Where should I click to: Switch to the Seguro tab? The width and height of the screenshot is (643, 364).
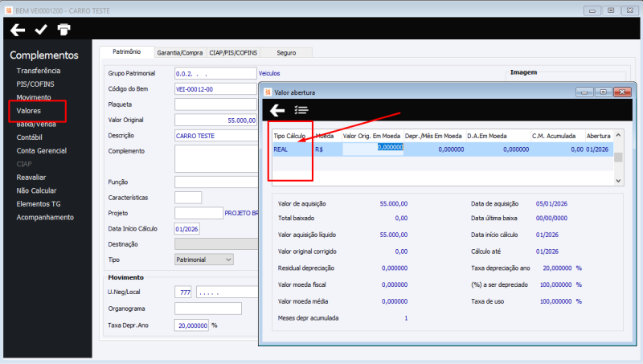click(x=286, y=52)
